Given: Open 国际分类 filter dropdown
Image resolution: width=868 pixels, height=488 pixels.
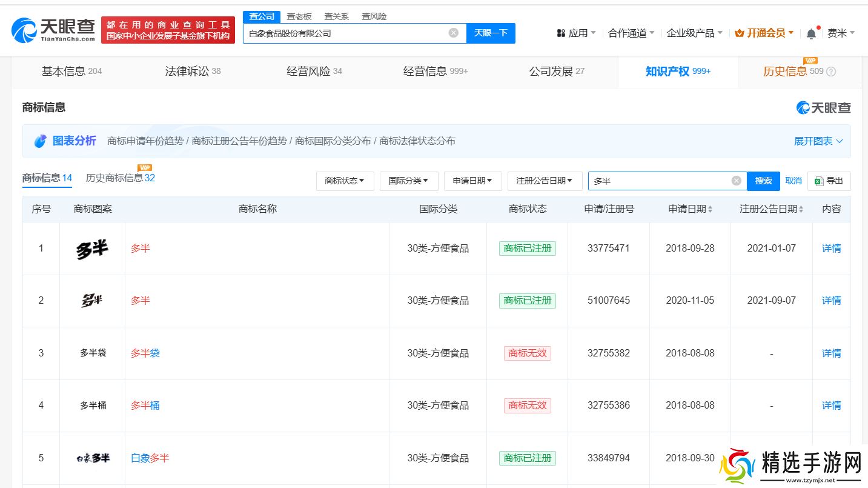Looking at the screenshot, I should pos(408,181).
